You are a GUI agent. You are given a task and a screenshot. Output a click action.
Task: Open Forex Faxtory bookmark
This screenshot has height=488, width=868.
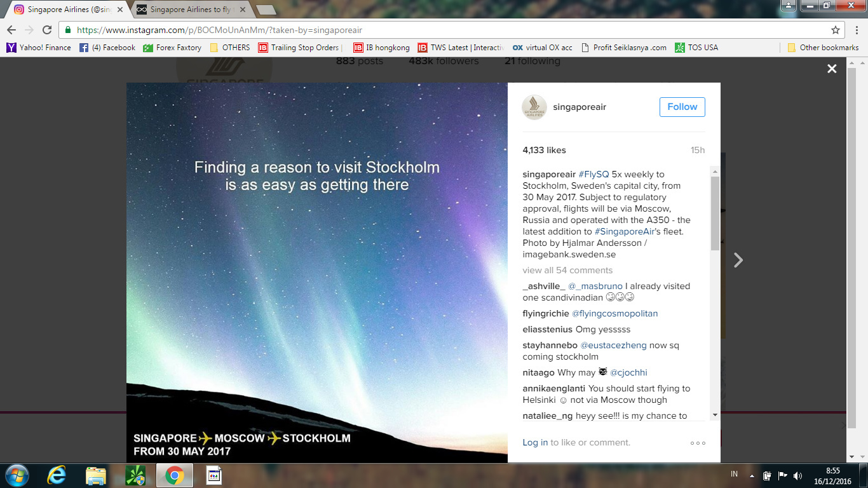(x=172, y=48)
